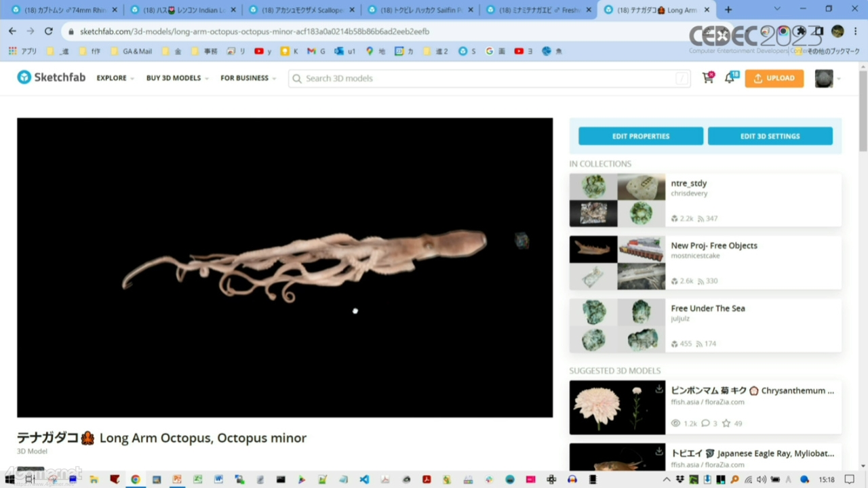Expand the BUY 3D MODELS menu

point(177,78)
